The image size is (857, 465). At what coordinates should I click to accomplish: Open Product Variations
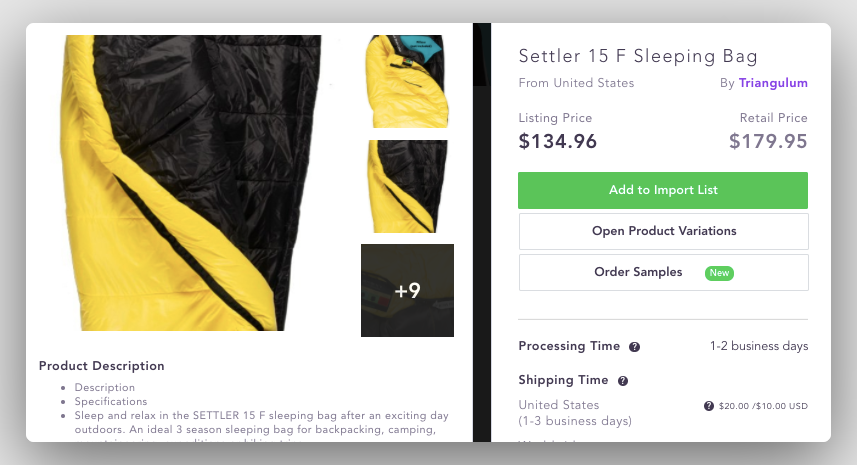click(x=663, y=231)
